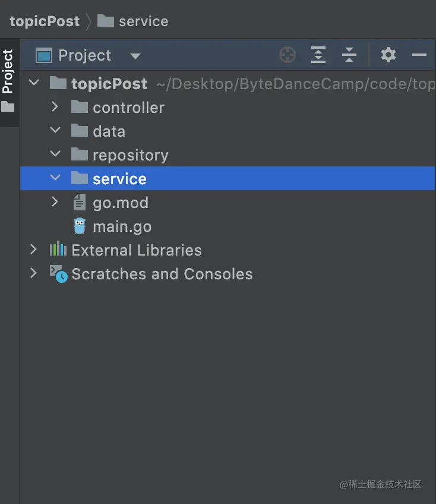Hide the Project panel with minus icon
436x504 pixels.
(x=419, y=55)
